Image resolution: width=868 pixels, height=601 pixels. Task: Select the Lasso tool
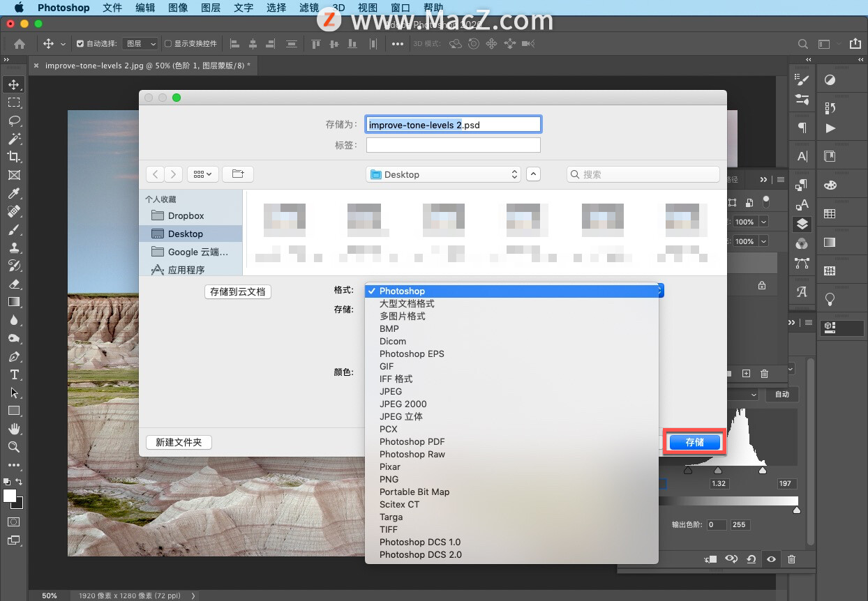(x=13, y=121)
